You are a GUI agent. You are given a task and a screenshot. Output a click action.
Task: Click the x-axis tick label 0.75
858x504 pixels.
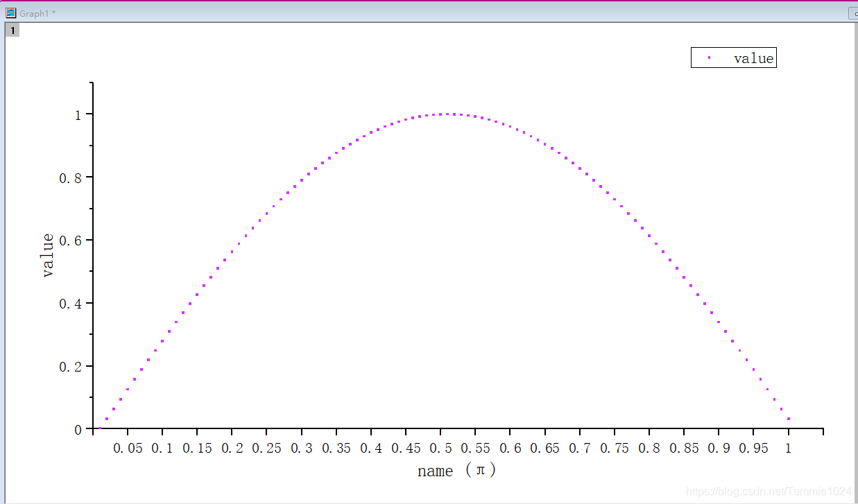(x=615, y=448)
